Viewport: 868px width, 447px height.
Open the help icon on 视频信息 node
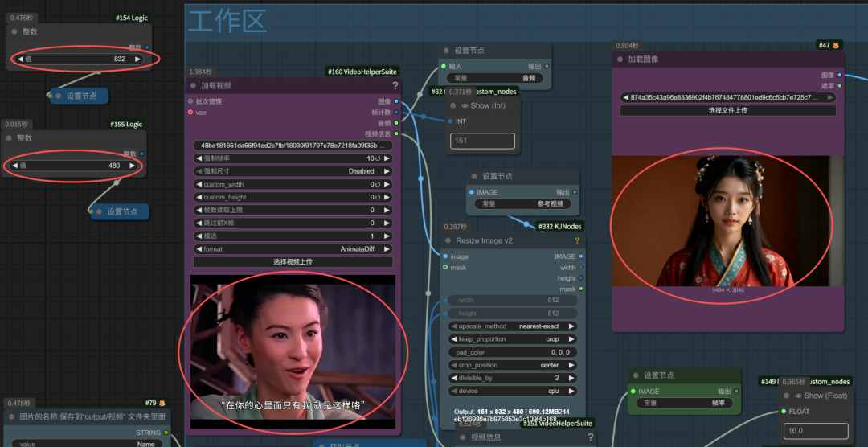(x=590, y=437)
